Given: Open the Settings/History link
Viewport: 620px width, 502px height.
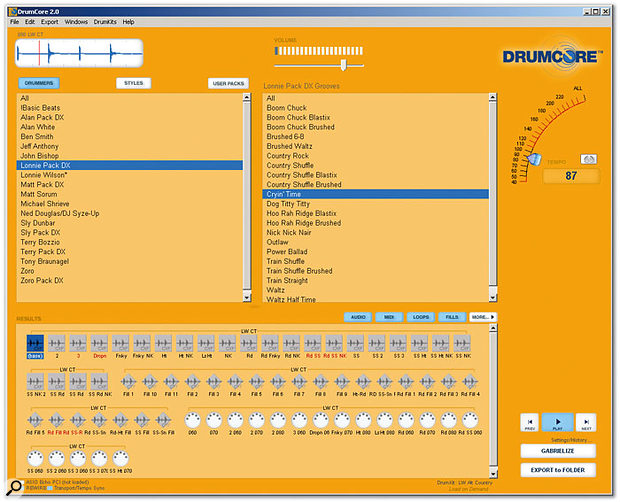Looking at the screenshot, I should 571,440.
